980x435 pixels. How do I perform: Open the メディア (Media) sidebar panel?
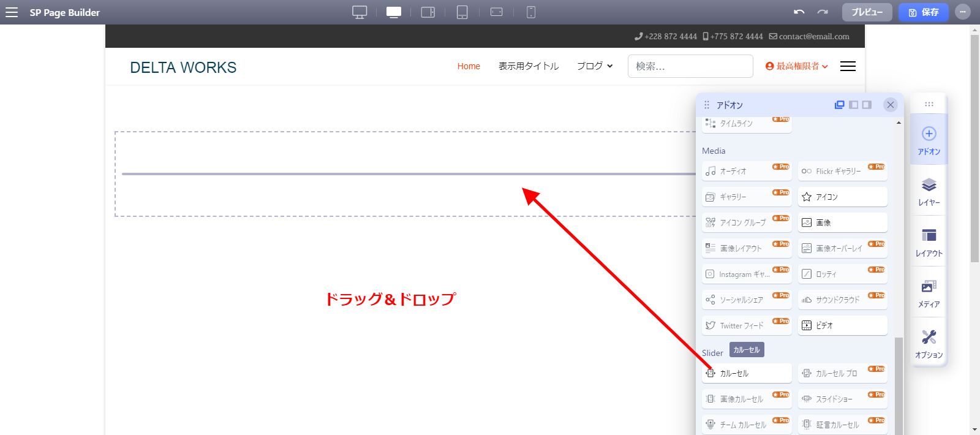(x=929, y=293)
